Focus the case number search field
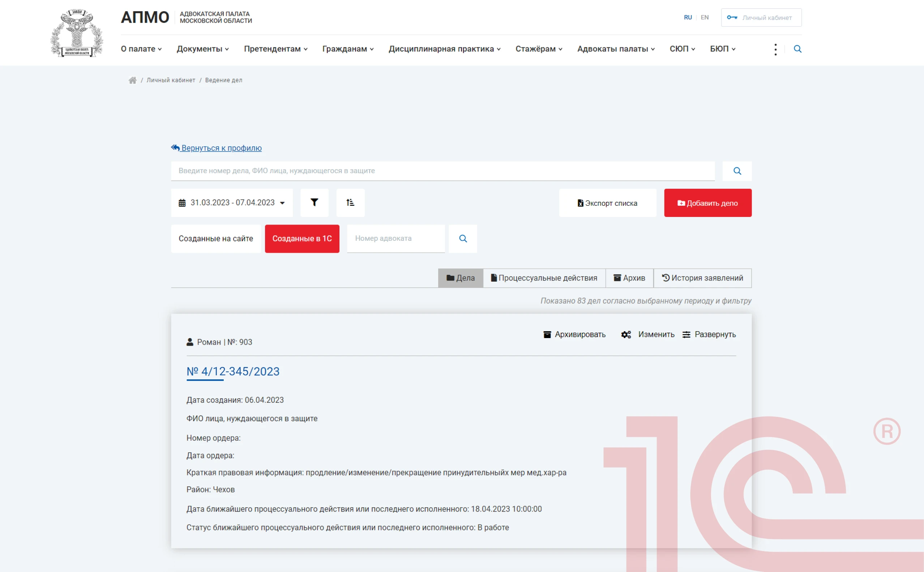The image size is (924, 572). click(x=442, y=171)
